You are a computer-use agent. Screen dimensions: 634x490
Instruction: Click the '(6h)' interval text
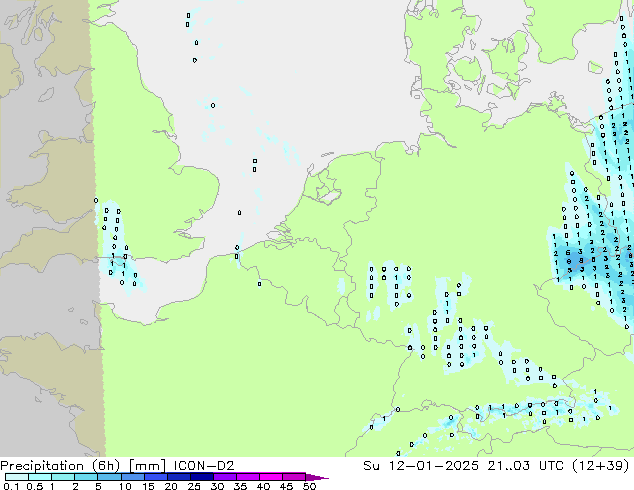[104, 466]
